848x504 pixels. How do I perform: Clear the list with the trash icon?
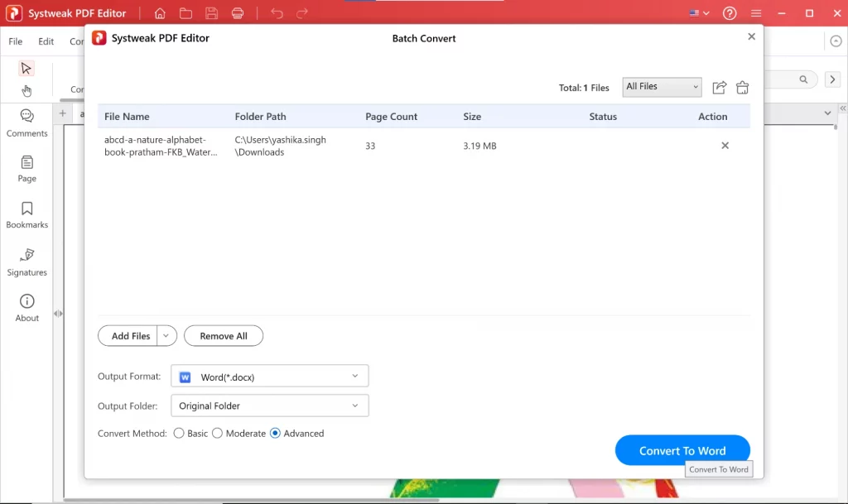tap(743, 88)
